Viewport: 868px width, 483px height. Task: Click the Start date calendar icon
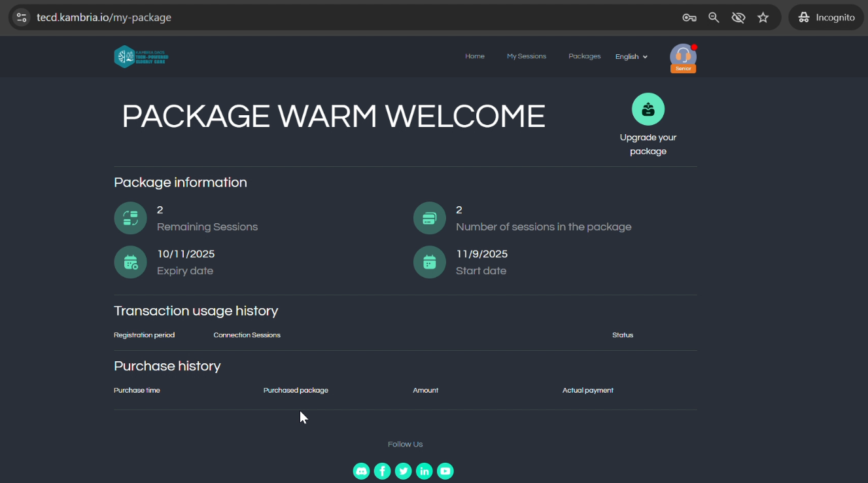pyautogui.click(x=430, y=262)
